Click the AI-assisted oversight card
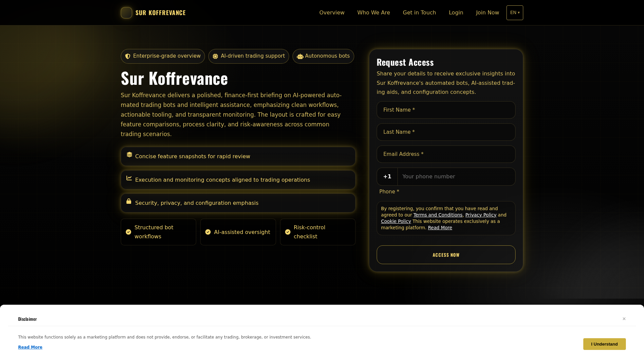 click(238, 232)
